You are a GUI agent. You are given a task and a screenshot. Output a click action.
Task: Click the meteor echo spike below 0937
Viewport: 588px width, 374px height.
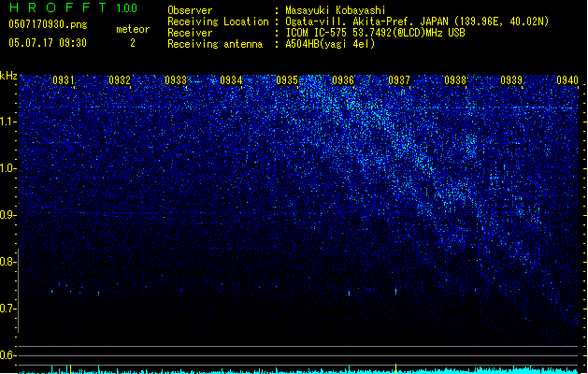[395, 290]
